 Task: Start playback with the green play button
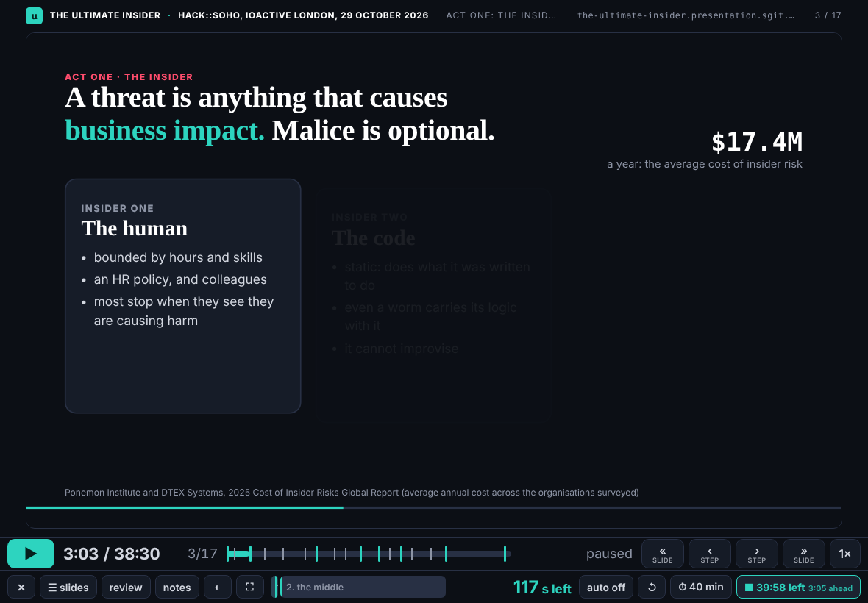tap(31, 554)
